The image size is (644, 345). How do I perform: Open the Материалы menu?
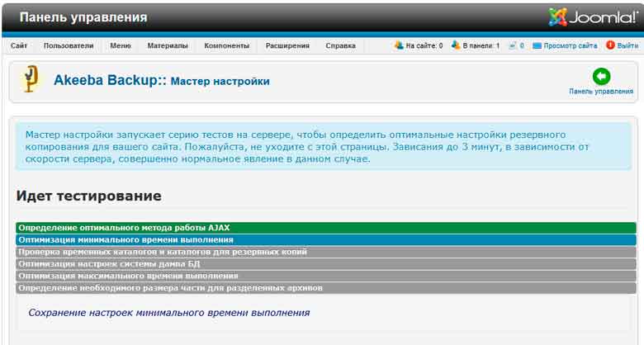(168, 45)
